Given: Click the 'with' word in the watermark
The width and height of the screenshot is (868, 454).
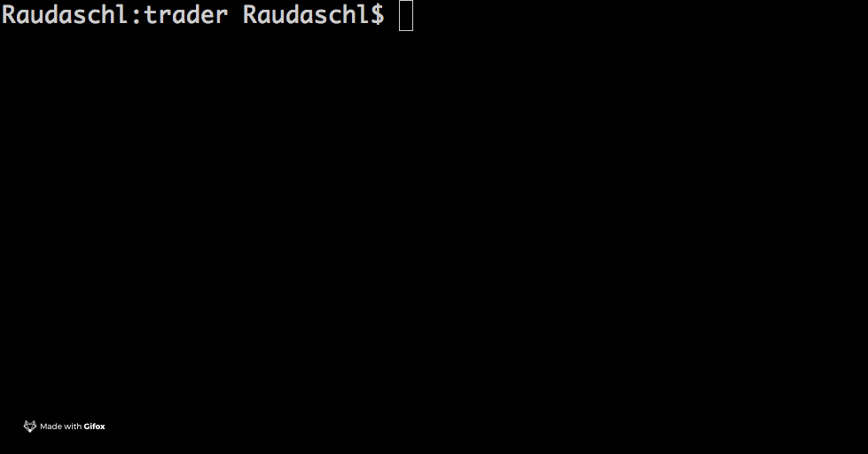Looking at the screenshot, I should click(x=73, y=427).
